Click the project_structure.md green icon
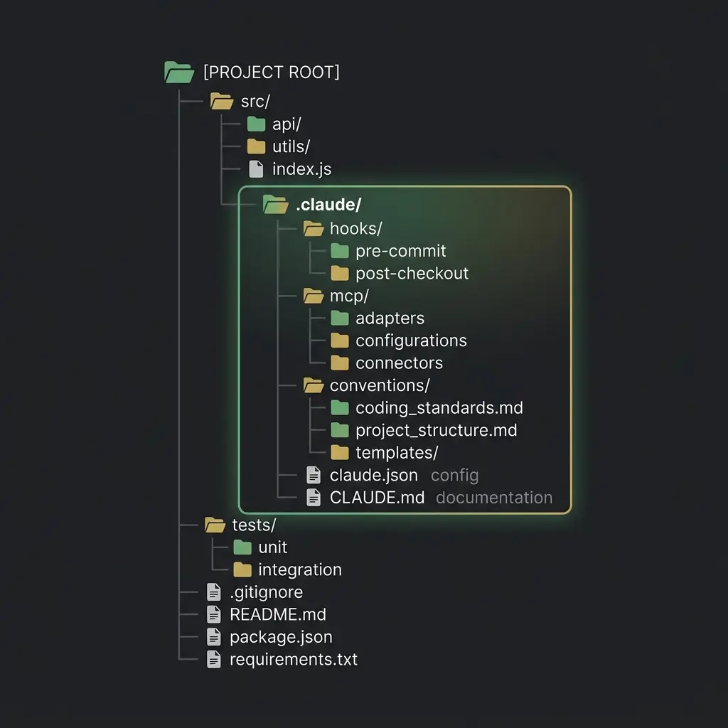The height and width of the screenshot is (728, 728). click(x=340, y=430)
